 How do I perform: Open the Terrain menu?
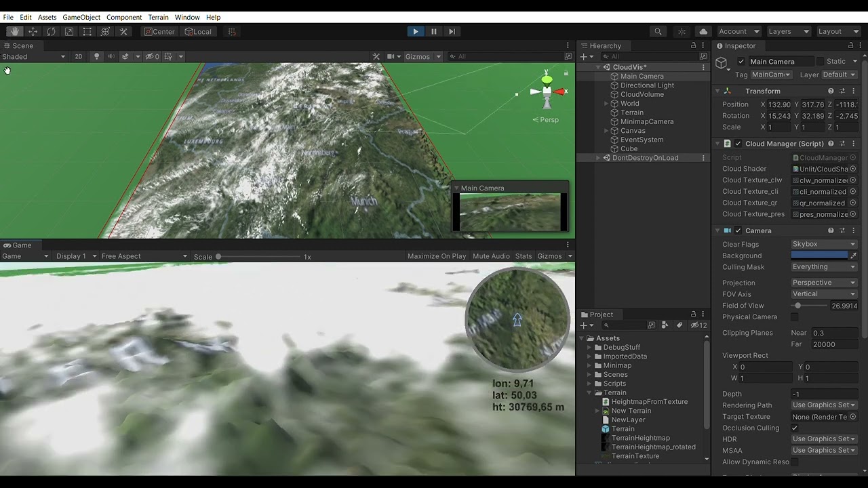point(158,17)
